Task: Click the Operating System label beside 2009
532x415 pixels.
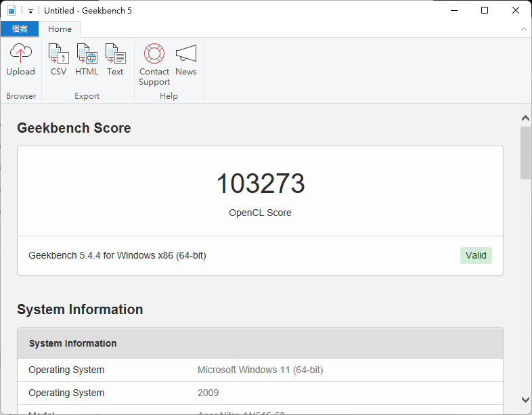Action: (x=66, y=393)
